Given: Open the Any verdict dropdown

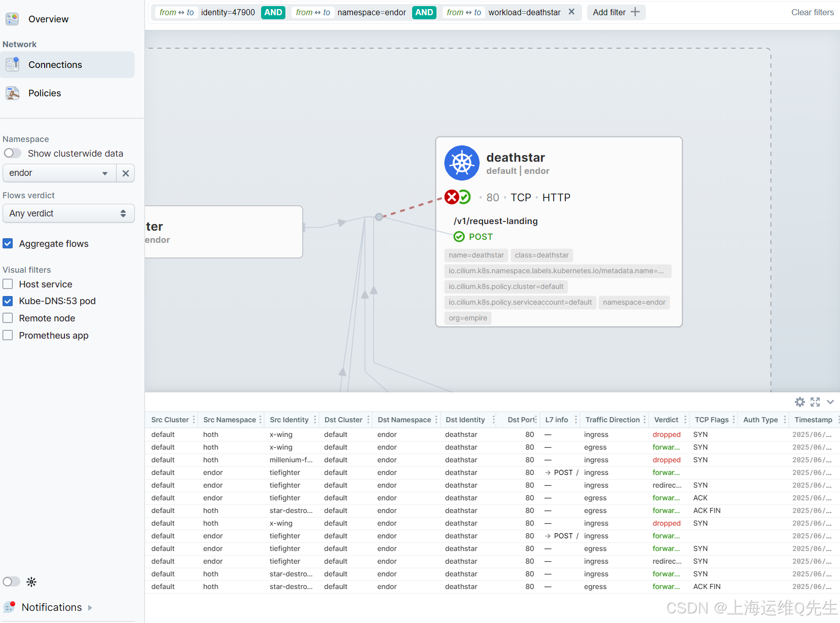Looking at the screenshot, I should pyautogui.click(x=68, y=213).
